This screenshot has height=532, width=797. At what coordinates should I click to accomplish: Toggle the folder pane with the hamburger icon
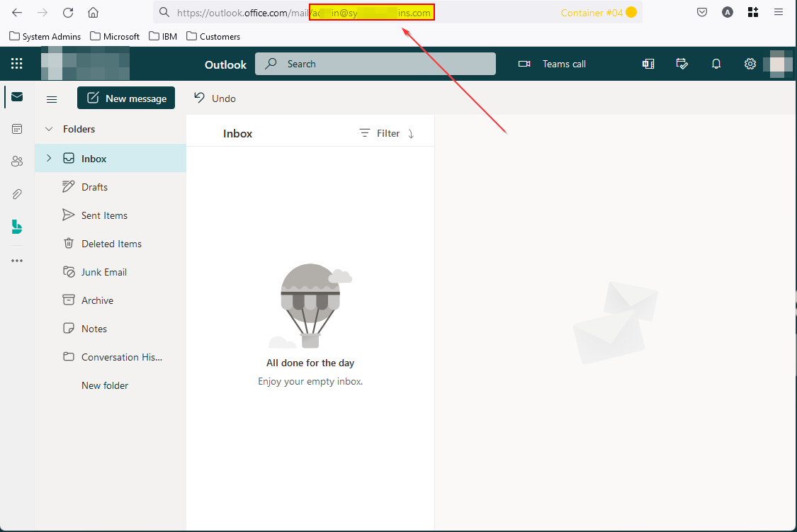pyautogui.click(x=51, y=98)
